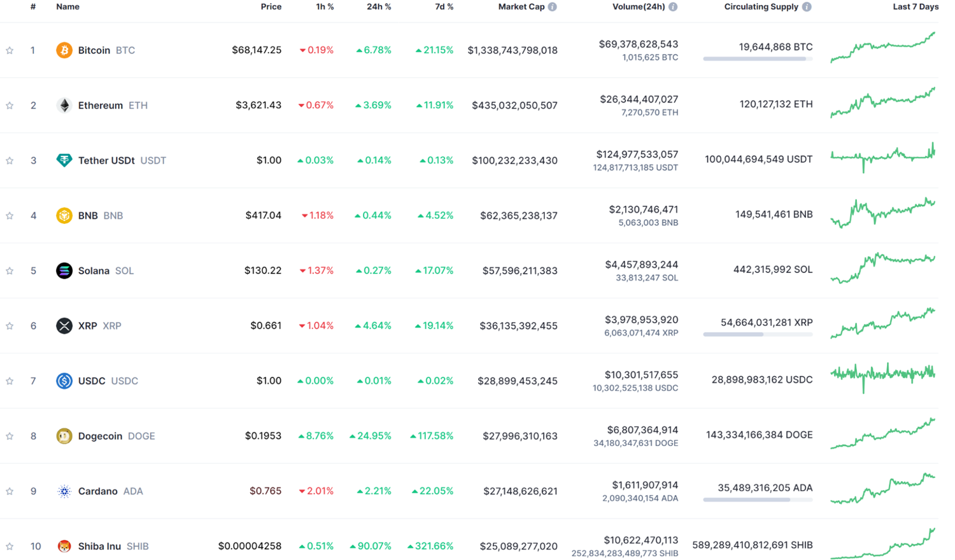Image resolution: width=955 pixels, height=560 pixels.
Task: Open the BNB coin page link
Action: pyautogui.click(x=88, y=216)
